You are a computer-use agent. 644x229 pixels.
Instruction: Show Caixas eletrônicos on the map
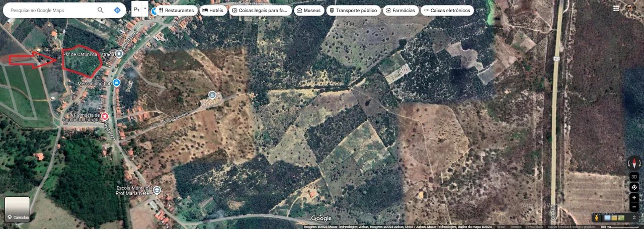pyautogui.click(x=446, y=10)
